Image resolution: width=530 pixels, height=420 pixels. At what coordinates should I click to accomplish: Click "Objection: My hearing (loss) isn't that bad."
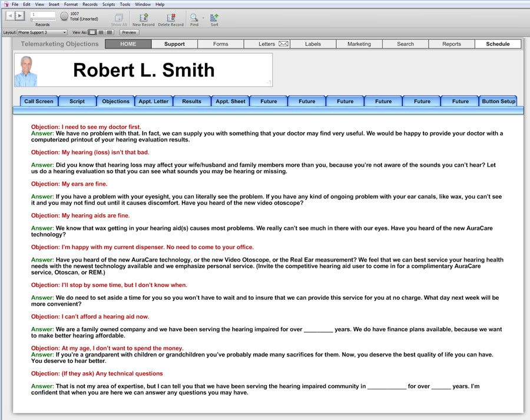pos(90,152)
